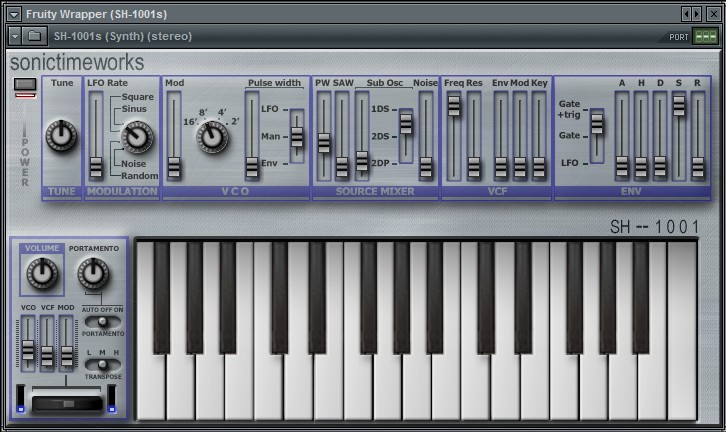Viewport: 726px width, 432px height.
Task: Click the VCO octave range knob
Action: [212, 136]
